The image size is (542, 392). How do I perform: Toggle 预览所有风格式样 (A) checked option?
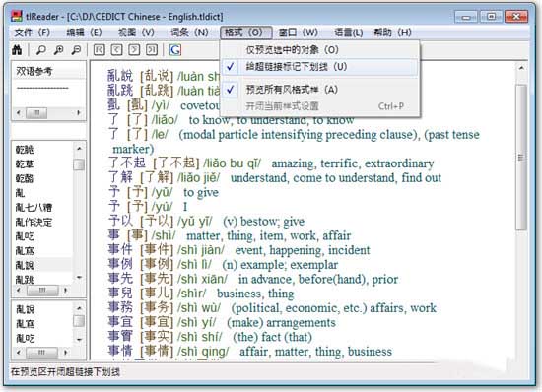[319, 90]
